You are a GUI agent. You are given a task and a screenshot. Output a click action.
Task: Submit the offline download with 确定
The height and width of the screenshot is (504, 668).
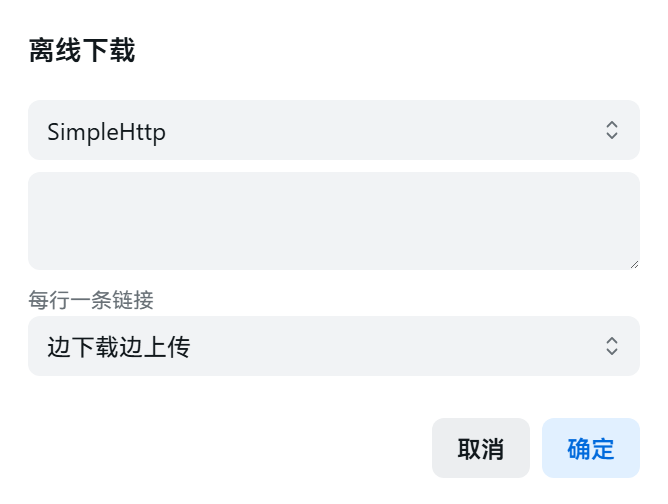[x=590, y=448]
